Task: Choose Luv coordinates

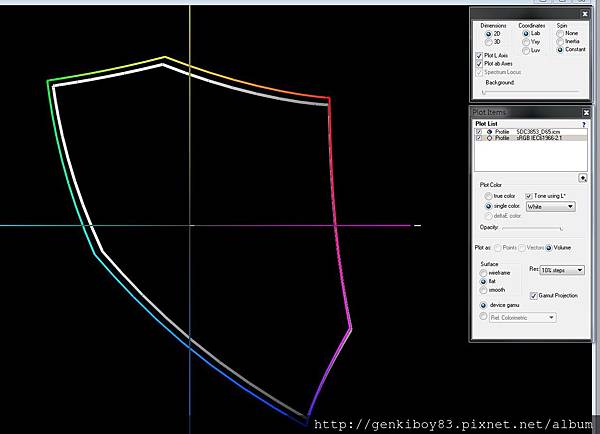Action: pos(526,51)
